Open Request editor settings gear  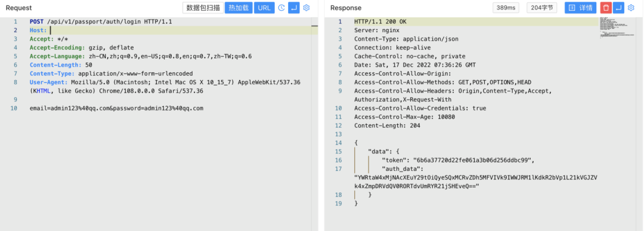[x=306, y=8]
